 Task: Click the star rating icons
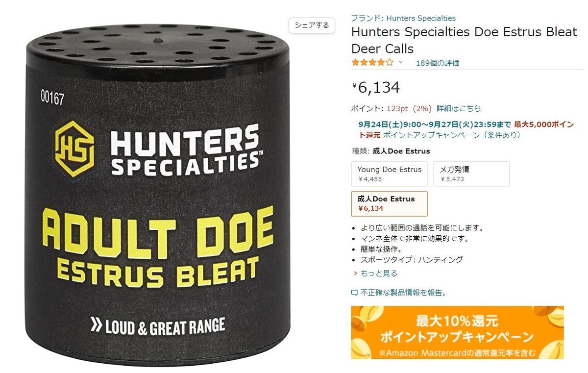[x=372, y=62]
